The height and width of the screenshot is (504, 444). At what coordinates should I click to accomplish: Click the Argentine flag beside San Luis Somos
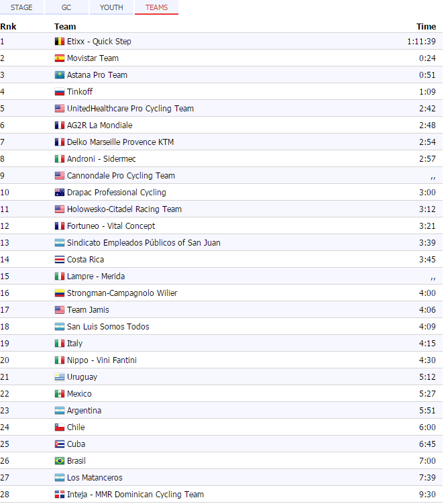pyautogui.click(x=60, y=327)
